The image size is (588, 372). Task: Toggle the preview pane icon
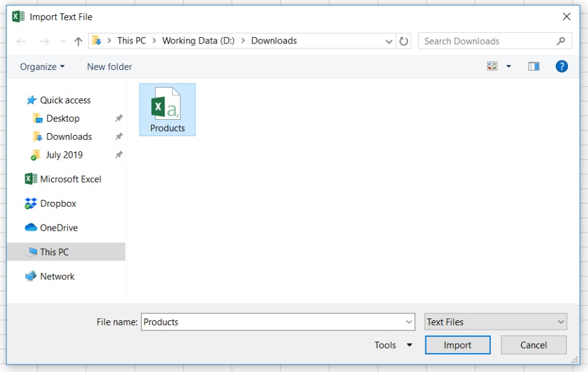[x=534, y=66]
